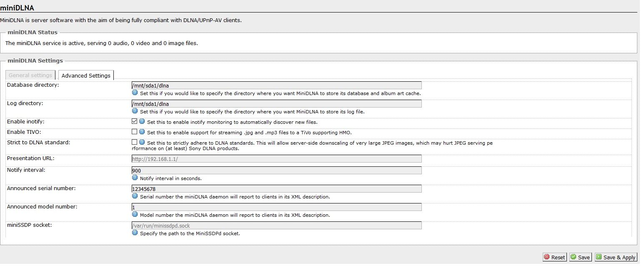Viewport: 644px width, 266px height.
Task: Click the 'Announced serial number:' label
Action: click(x=41, y=188)
